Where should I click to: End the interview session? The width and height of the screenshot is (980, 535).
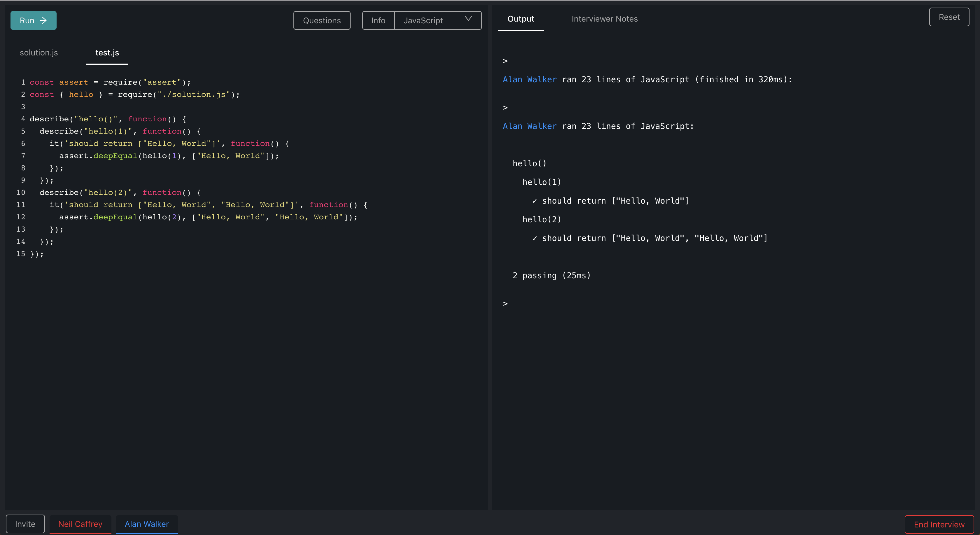point(939,525)
